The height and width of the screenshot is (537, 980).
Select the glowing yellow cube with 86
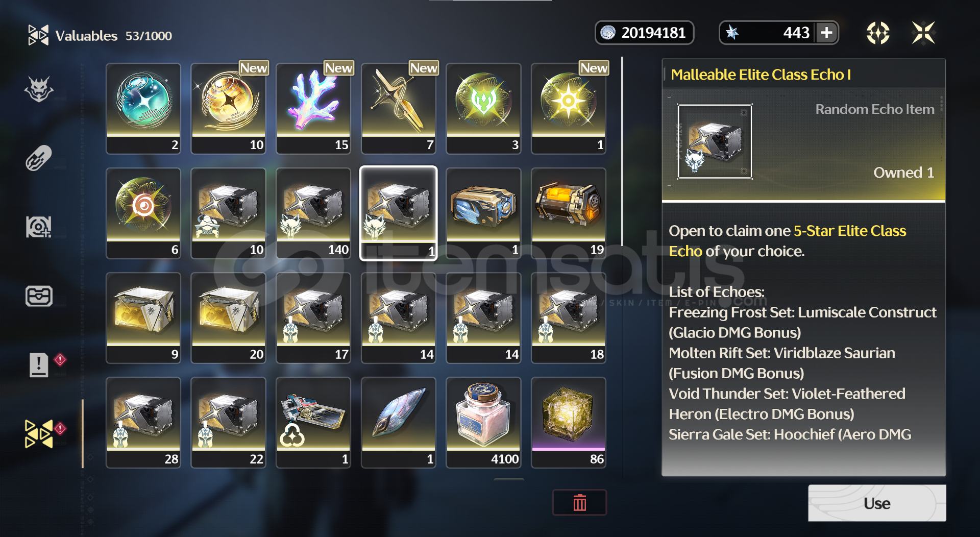569,422
